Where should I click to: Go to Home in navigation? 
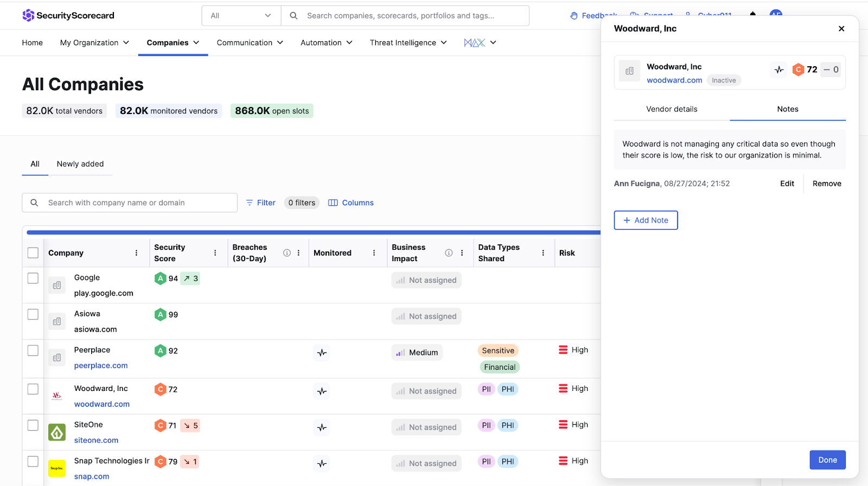[x=33, y=42]
